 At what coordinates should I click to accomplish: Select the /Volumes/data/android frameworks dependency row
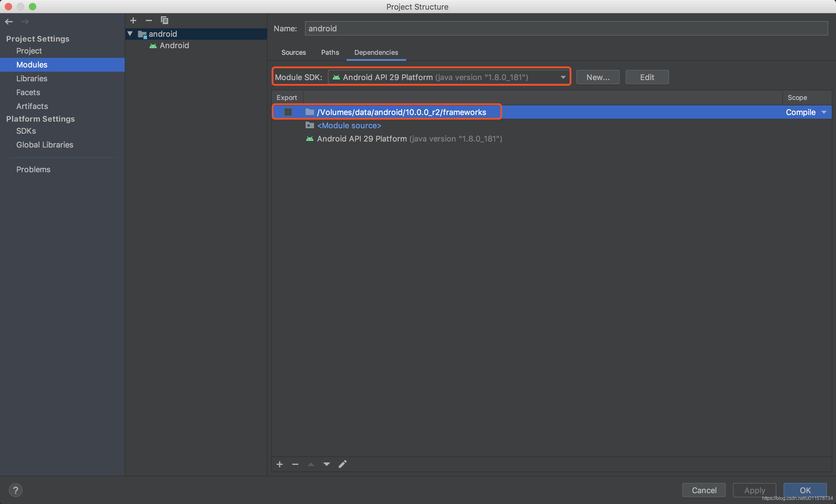point(552,112)
